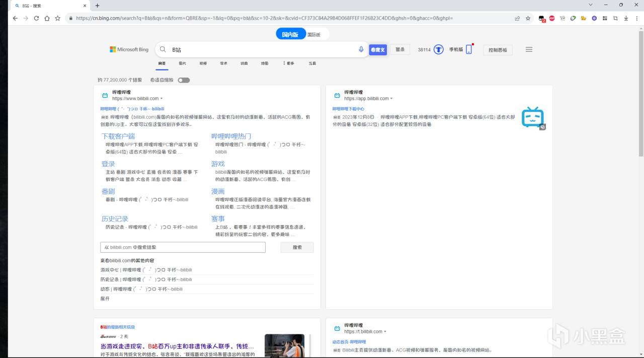Click the image-search badge on bilibili logo
The image size is (644, 358).
click(543, 127)
